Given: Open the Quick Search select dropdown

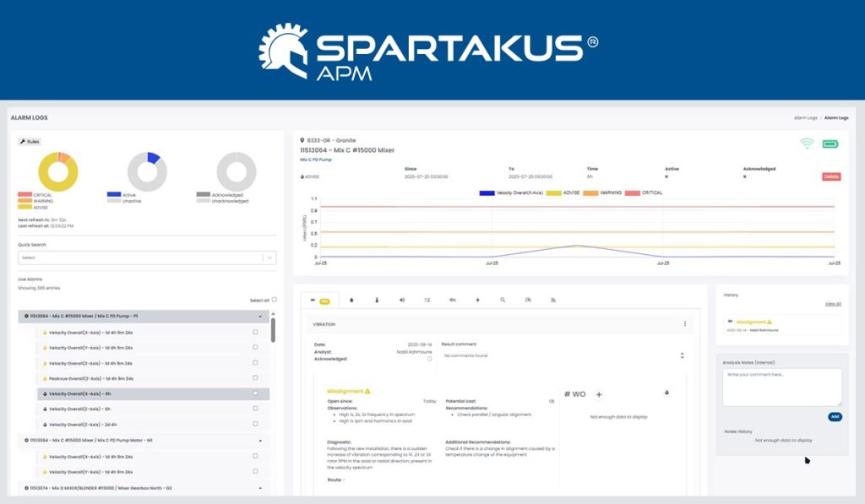Looking at the screenshot, I should point(147,257).
